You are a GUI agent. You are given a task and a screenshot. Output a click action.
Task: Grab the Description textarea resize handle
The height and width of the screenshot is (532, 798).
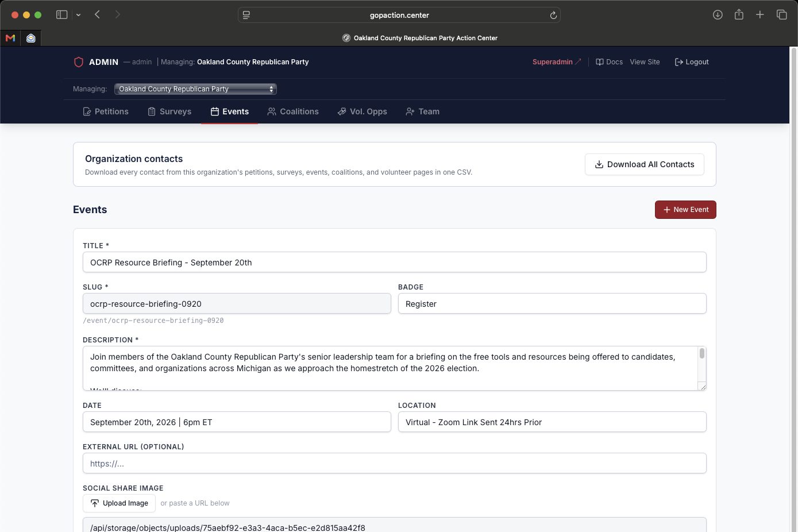[x=702, y=387]
